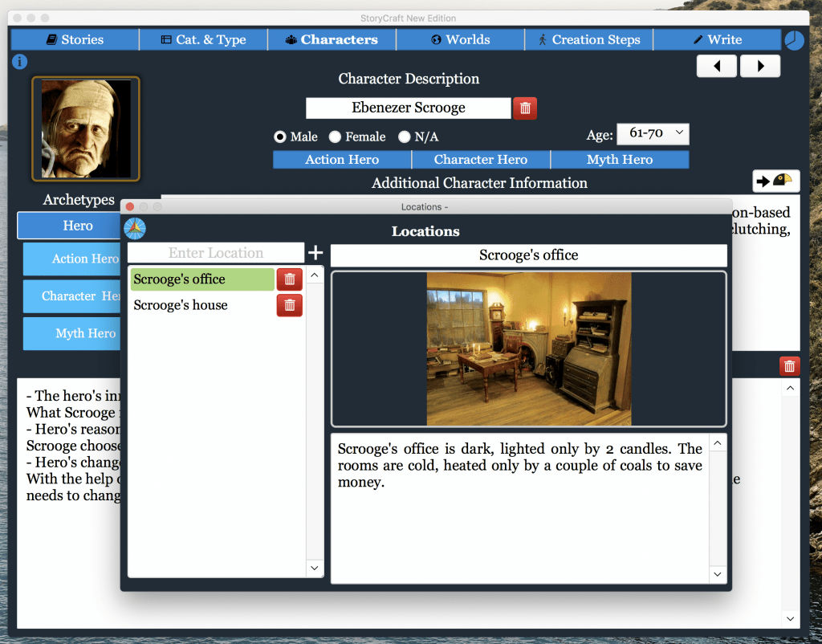Delete the Ebenezer Scrooge character via trash icon
The height and width of the screenshot is (644, 822).
[525, 108]
